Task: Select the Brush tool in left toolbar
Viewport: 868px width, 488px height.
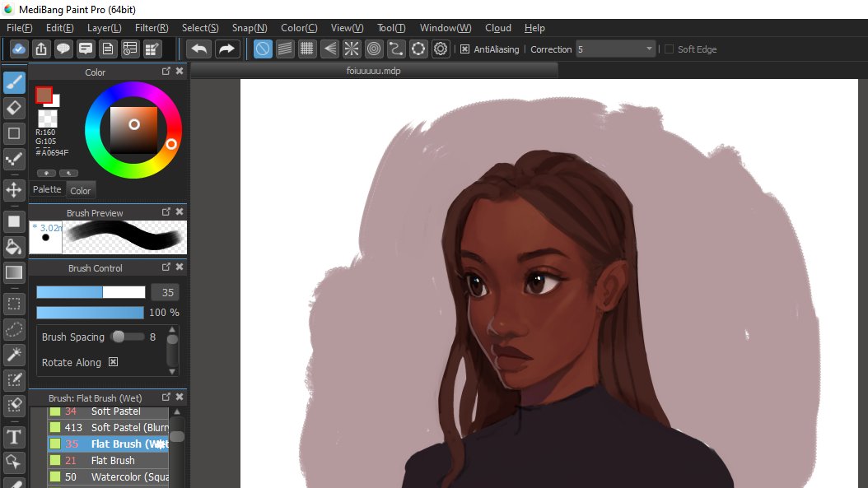Action: pos(14,82)
